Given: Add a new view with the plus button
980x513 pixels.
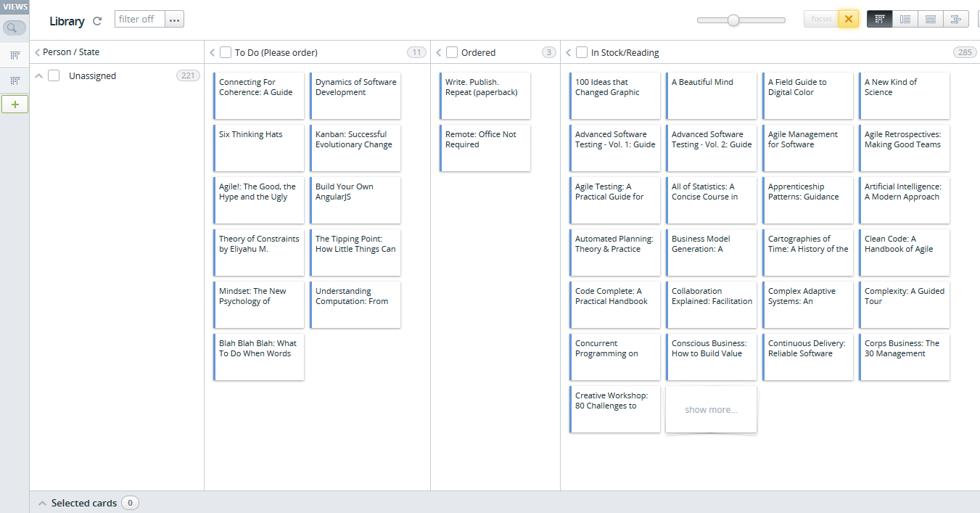Looking at the screenshot, I should 15,104.
